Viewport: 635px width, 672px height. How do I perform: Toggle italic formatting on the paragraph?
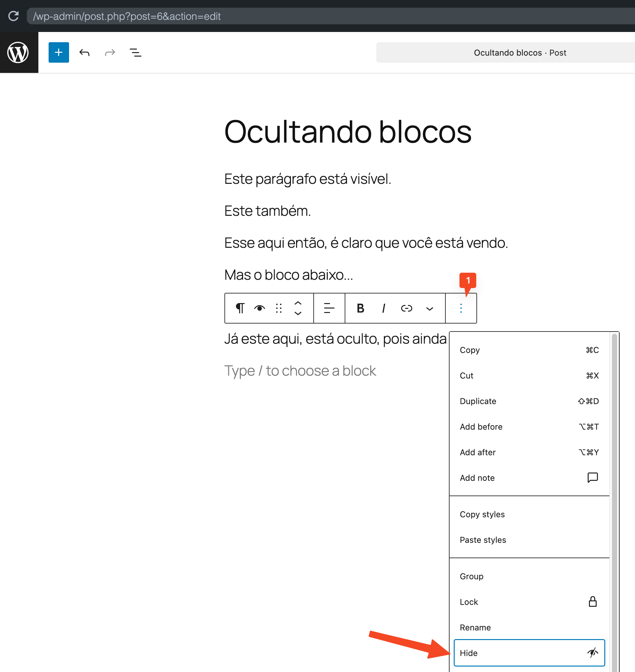[383, 308]
